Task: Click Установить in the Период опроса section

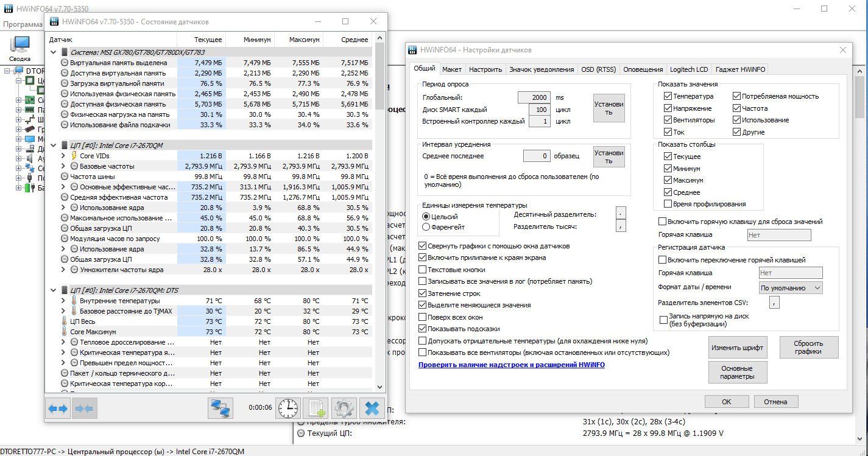Action: [x=609, y=108]
